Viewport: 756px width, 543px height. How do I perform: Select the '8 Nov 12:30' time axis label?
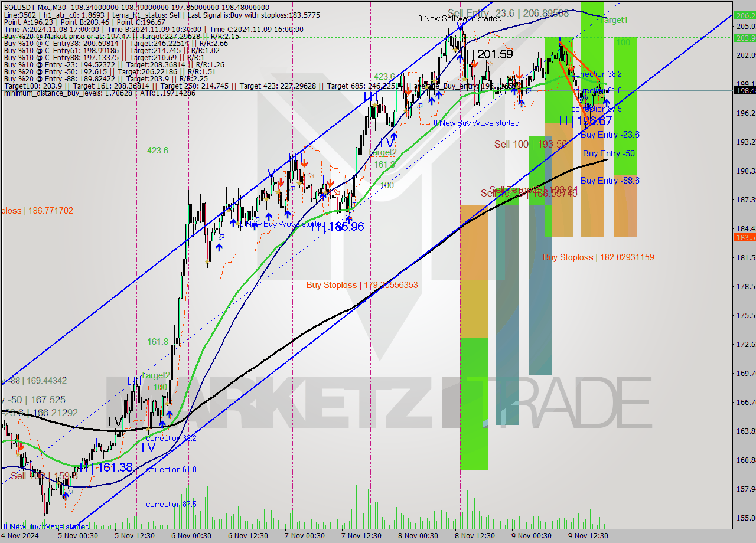[475, 536]
